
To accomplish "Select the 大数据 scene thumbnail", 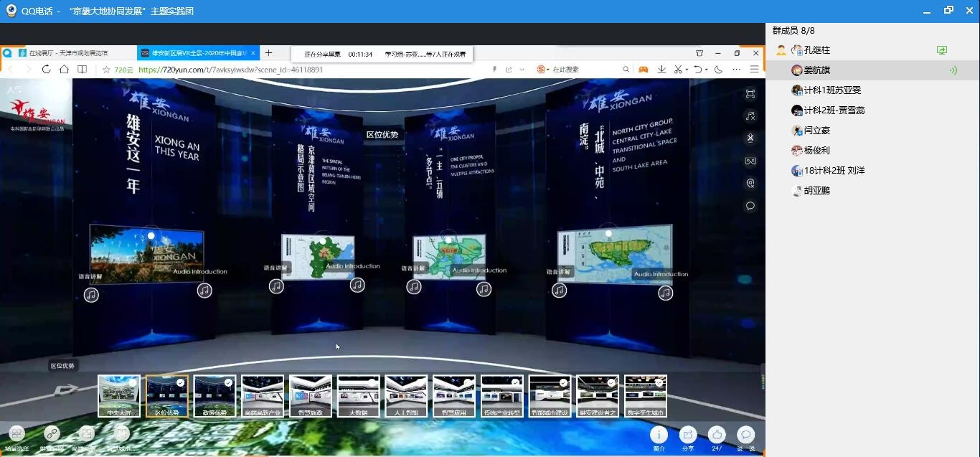I will pyautogui.click(x=358, y=395).
